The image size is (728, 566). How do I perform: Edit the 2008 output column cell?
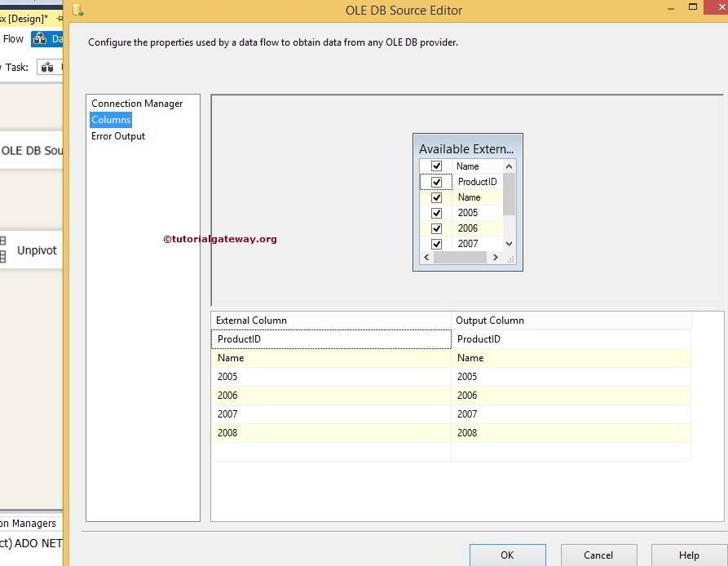tap(571, 433)
